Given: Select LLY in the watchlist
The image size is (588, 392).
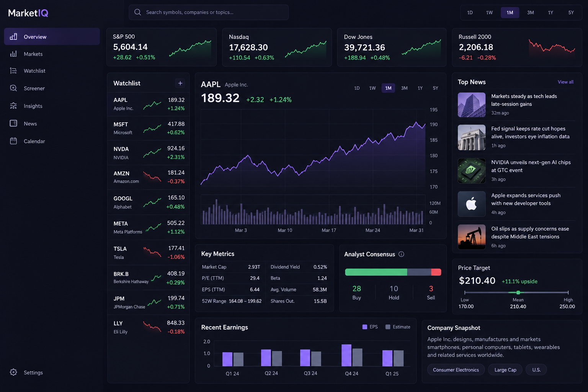Looking at the screenshot, I should tap(149, 327).
